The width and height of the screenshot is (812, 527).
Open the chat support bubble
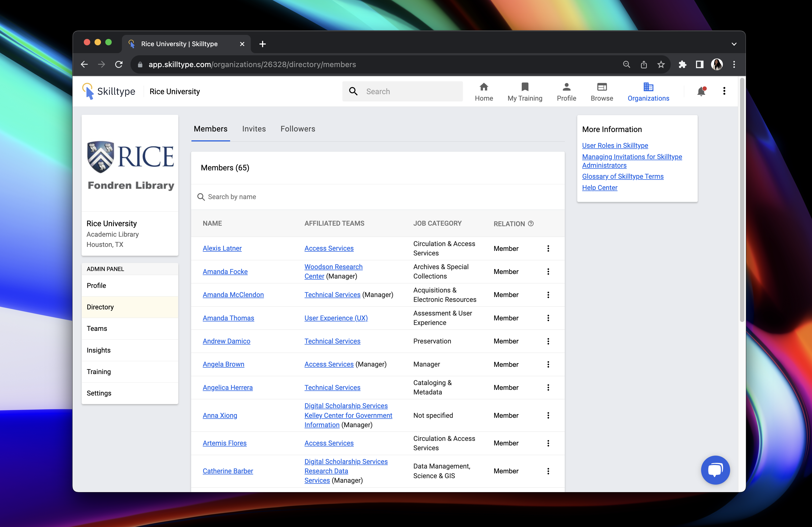715,470
